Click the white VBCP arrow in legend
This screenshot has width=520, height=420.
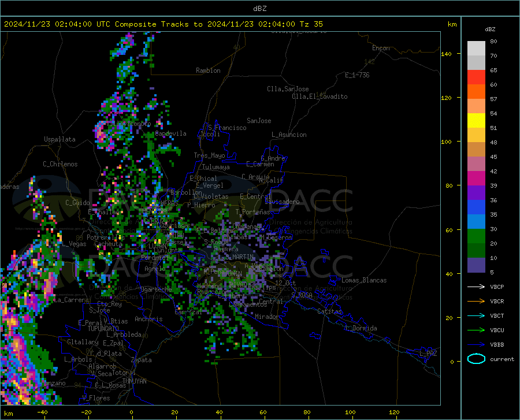476,287
